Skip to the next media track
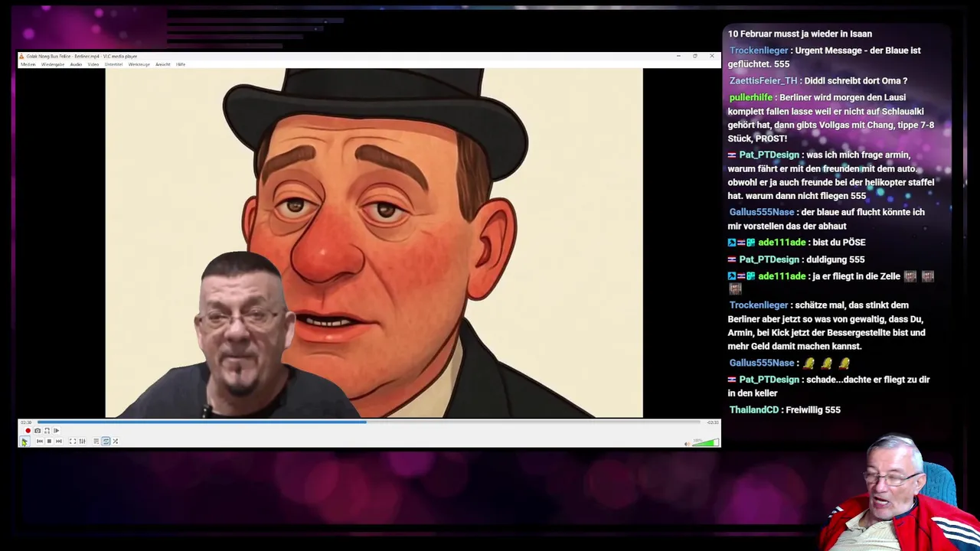 coord(58,442)
